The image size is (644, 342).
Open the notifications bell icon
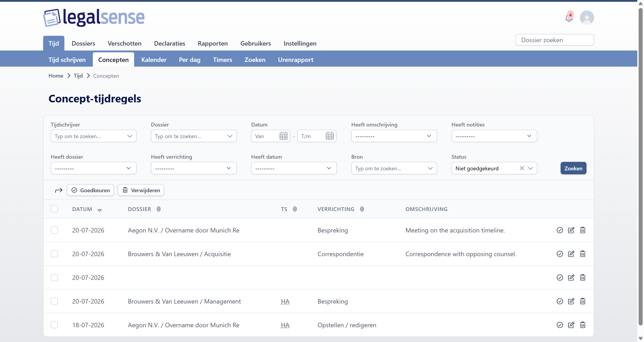click(568, 18)
